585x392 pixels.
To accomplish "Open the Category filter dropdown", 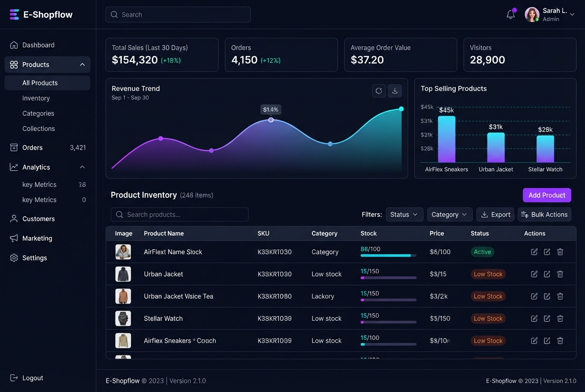I will 450,214.
